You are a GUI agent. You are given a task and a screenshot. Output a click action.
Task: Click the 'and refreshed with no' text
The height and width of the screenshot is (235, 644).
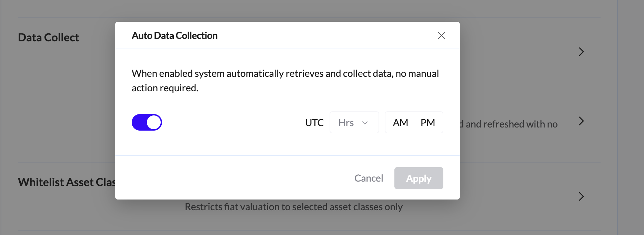(511, 124)
